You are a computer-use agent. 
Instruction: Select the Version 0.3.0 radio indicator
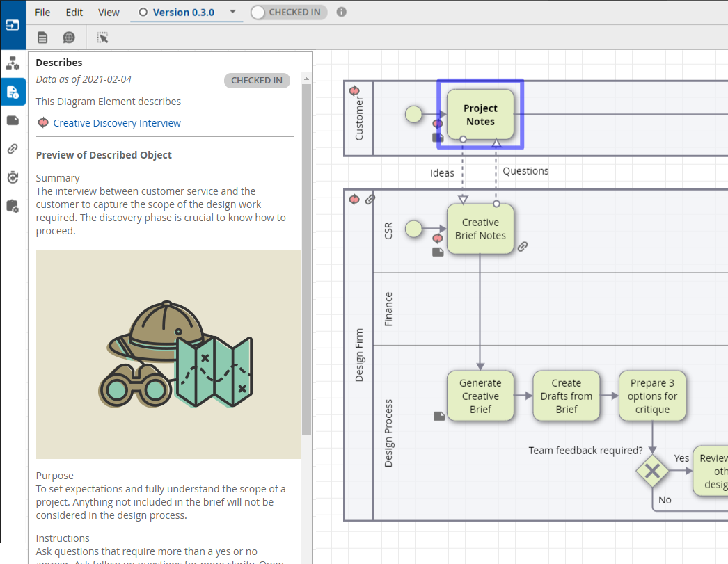[x=143, y=13]
